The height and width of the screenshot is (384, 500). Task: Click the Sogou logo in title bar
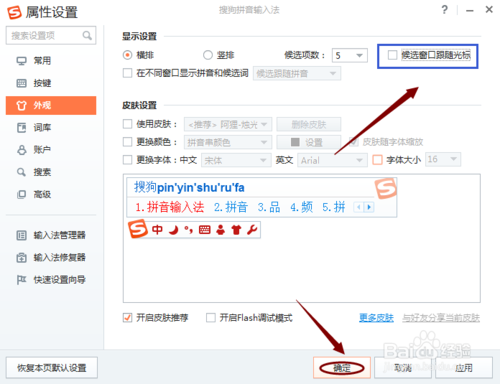14,12
